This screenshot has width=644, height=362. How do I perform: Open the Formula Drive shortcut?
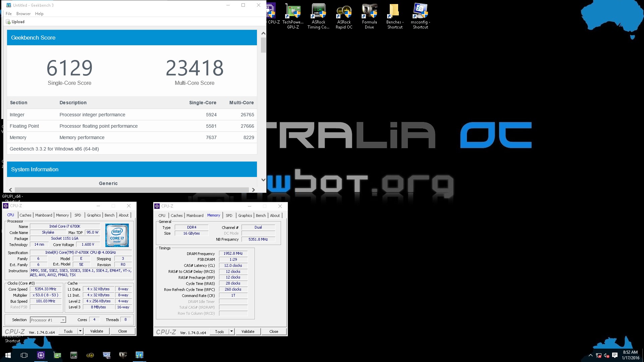point(369,16)
